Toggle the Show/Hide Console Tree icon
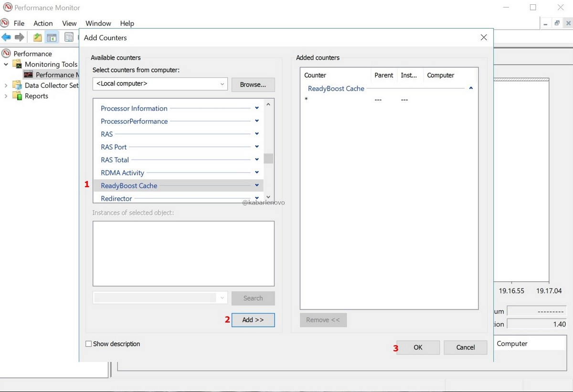The height and width of the screenshot is (392, 573). (52, 37)
